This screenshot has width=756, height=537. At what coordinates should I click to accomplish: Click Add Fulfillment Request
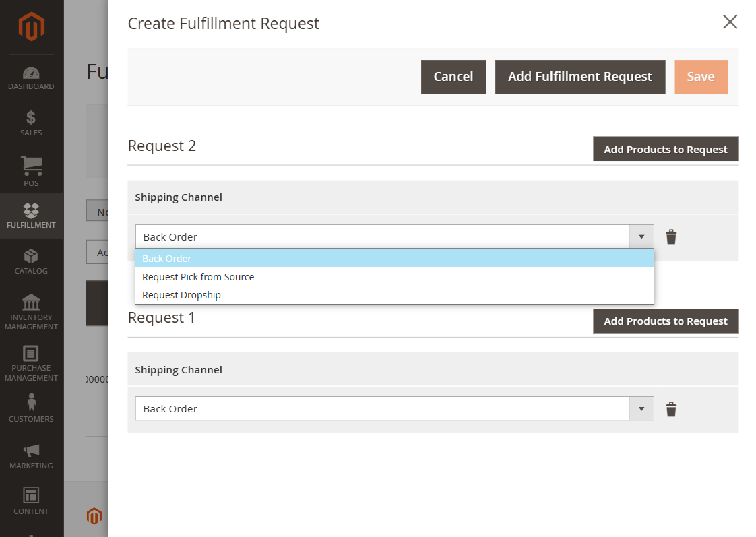pos(579,77)
